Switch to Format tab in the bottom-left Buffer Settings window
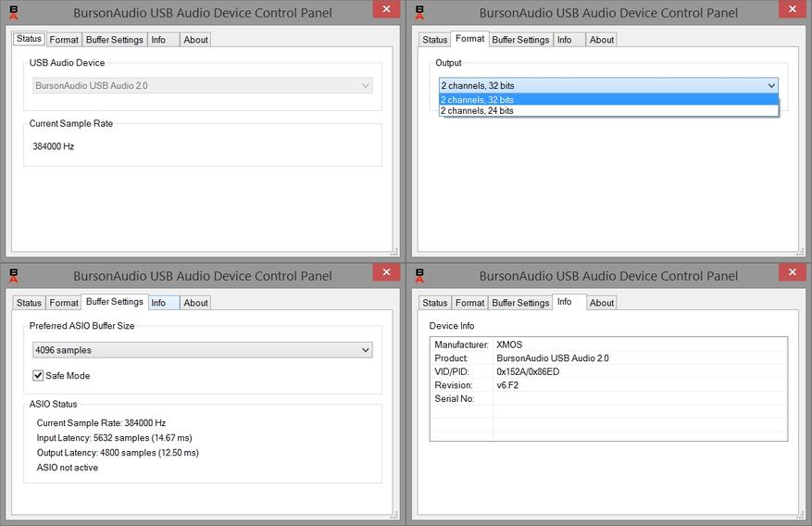 click(x=64, y=303)
